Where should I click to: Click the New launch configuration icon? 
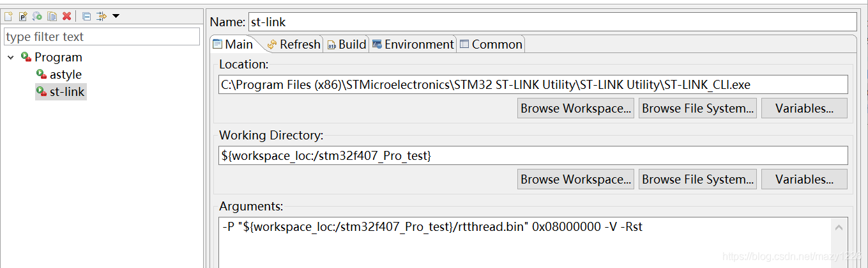click(9, 16)
